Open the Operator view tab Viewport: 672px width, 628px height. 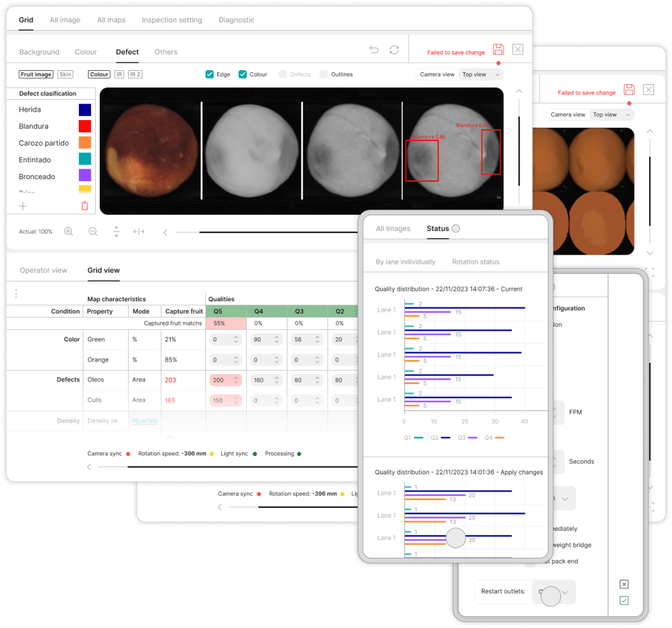(x=43, y=270)
